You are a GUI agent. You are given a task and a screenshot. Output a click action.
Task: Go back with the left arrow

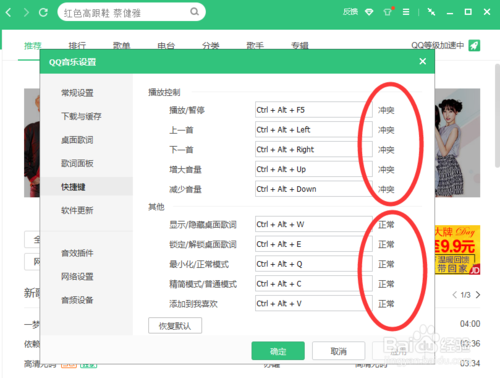[x=9, y=13]
